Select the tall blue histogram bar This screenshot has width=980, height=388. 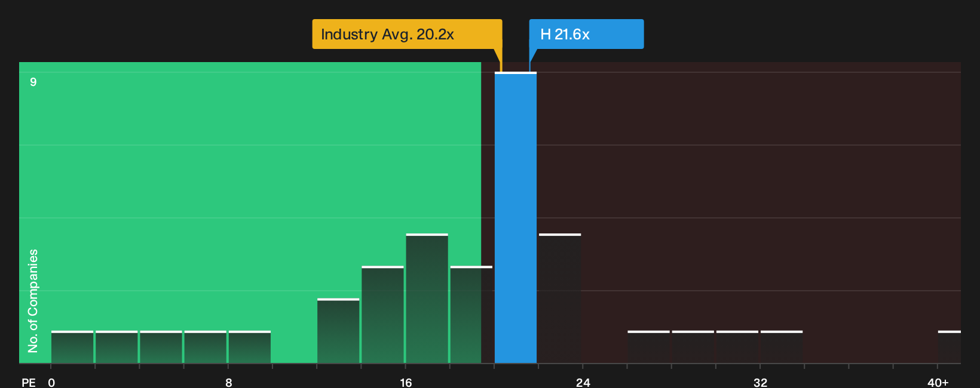pyautogui.click(x=516, y=218)
